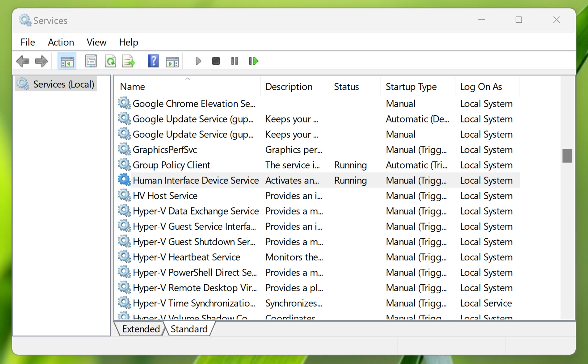Sort list by Startup Type column
Screen dimensions: 588x364
(411, 87)
